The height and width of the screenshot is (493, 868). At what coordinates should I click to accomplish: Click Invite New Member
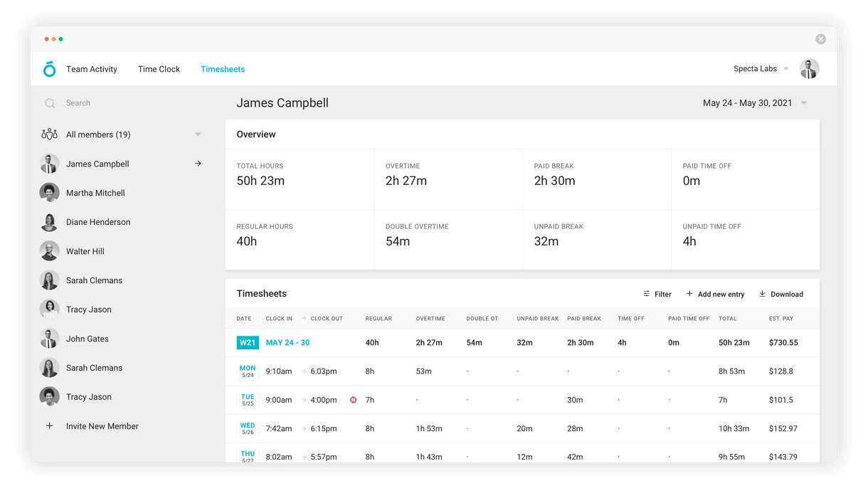click(x=102, y=425)
